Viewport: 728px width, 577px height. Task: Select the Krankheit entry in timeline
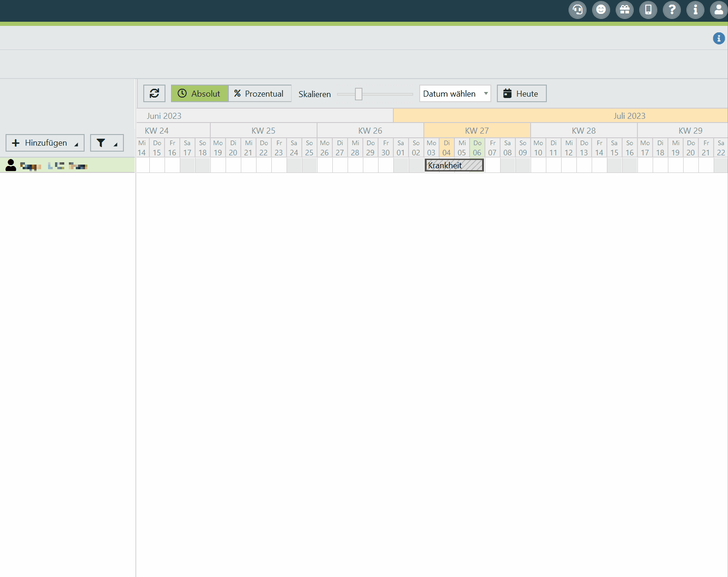(454, 165)
